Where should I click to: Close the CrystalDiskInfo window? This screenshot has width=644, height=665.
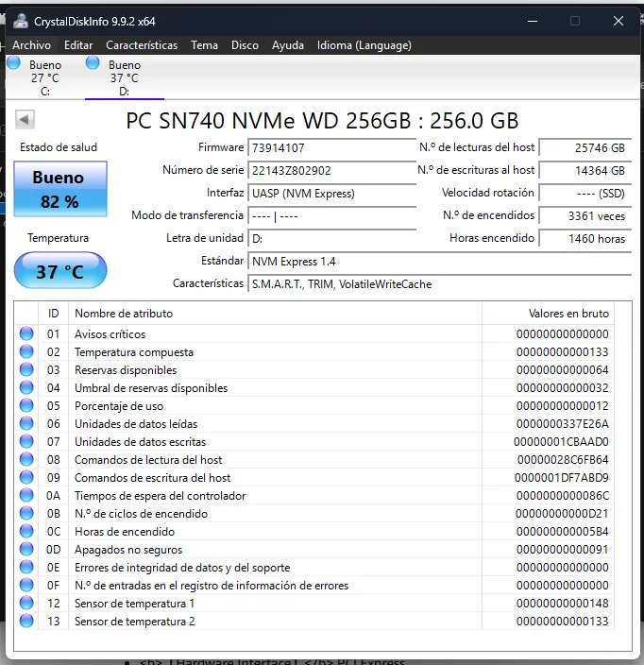point(619,21)
